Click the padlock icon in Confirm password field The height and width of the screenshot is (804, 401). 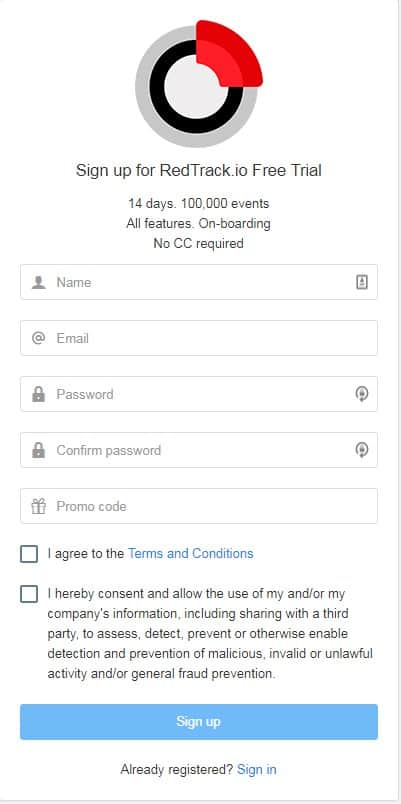coord(38,450)
